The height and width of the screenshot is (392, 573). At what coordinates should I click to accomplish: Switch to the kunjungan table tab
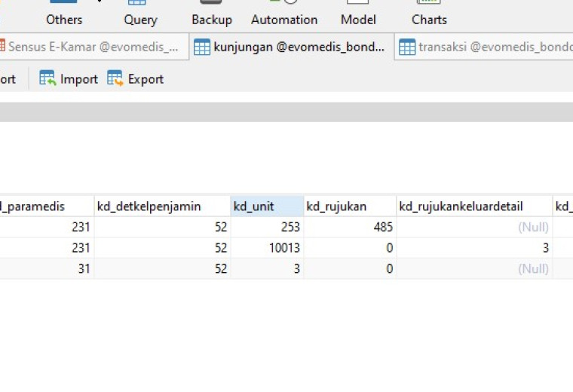tap(291, 47)
